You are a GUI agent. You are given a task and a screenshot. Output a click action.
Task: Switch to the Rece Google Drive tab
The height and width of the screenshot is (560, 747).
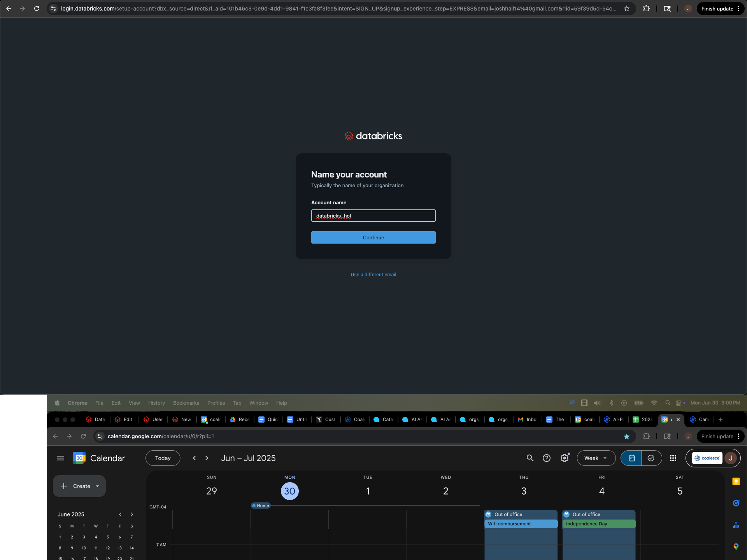(240, 419)
